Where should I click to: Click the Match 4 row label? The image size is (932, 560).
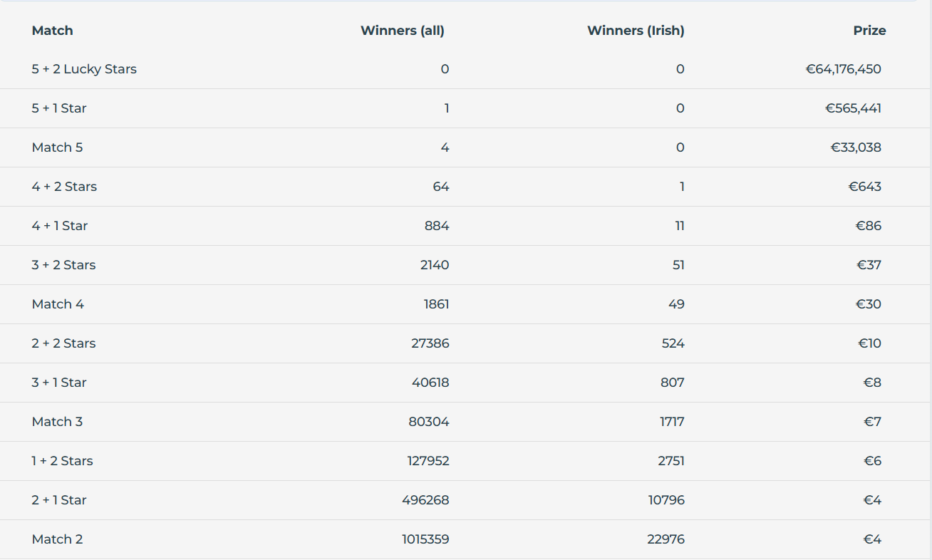point(58,304)
